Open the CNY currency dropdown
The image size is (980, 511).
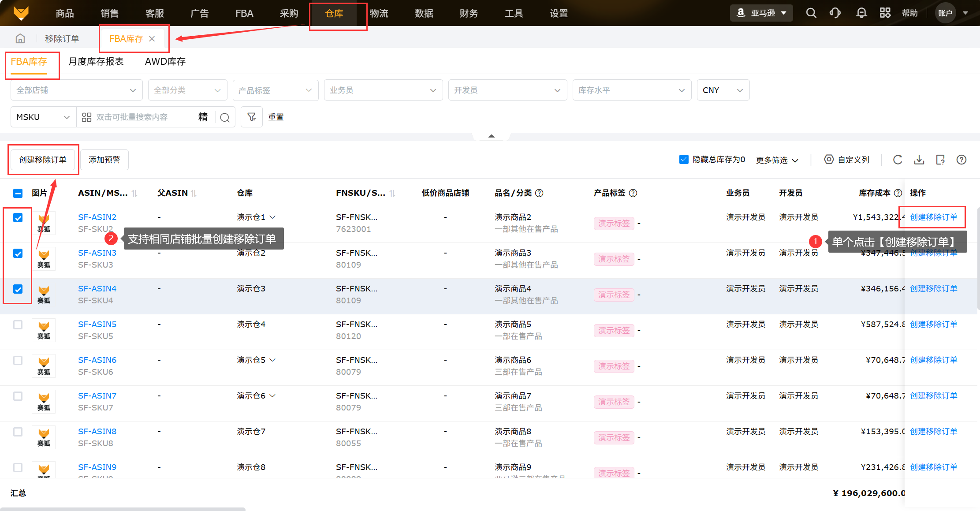pyautogui.click(x=723, y=90)
